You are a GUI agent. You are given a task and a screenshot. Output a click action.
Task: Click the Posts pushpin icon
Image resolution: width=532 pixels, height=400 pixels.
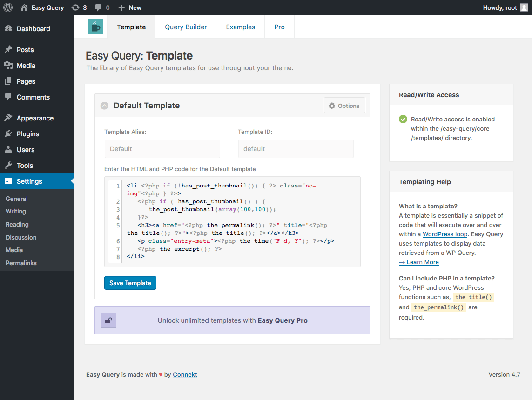pyautogui.click(x=8, y=49)
